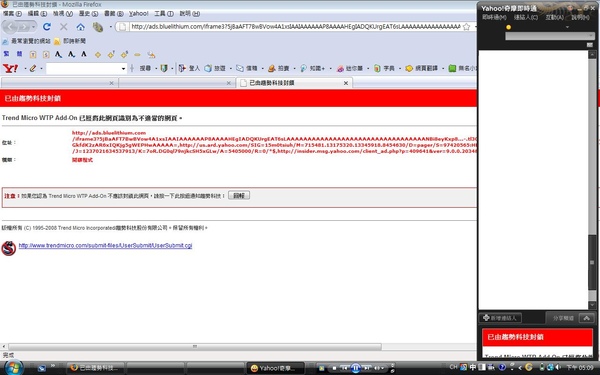Close the 已由趨勢科技封鎖 tab
Viewport: 600px width, 375px height.
coord(346,83)
